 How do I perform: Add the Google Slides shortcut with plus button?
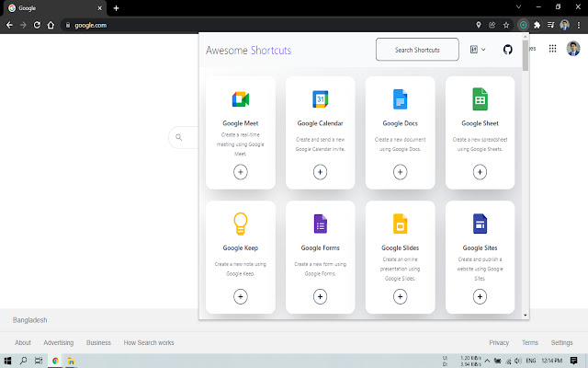[401, 296]
